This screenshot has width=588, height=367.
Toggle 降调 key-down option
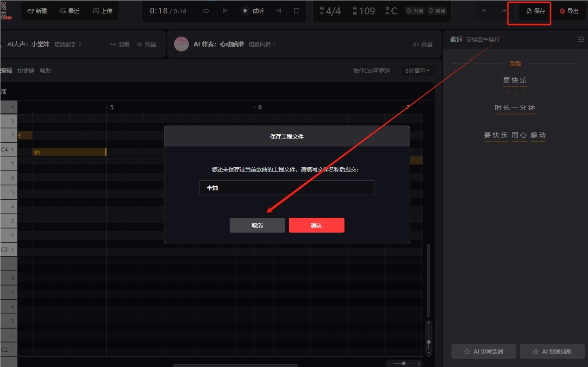pyautogui.click(x=437, y=11)
